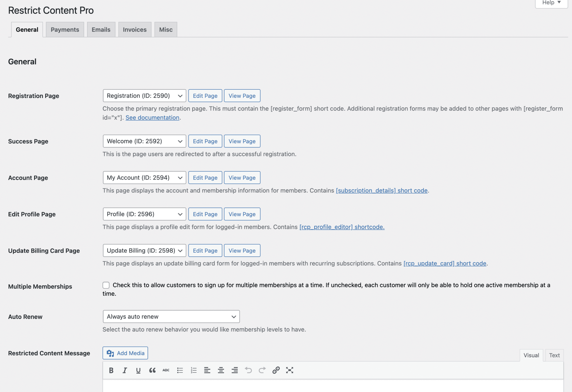The image size is (572, 392).
Task: Open the Emails tab
Action: (101, 30)
